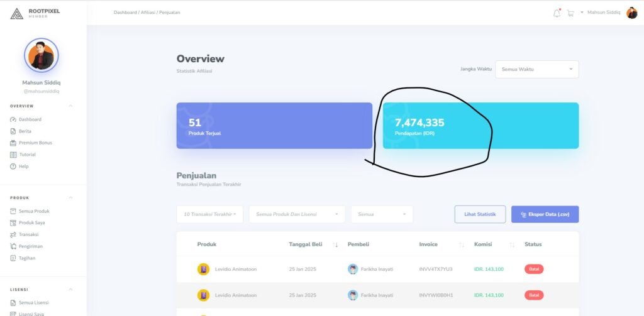Click the large sidebar profile photo
Image resolution: width=644 pixels, height=316 pixels.
pyautogui.click(x=42, y=56)
